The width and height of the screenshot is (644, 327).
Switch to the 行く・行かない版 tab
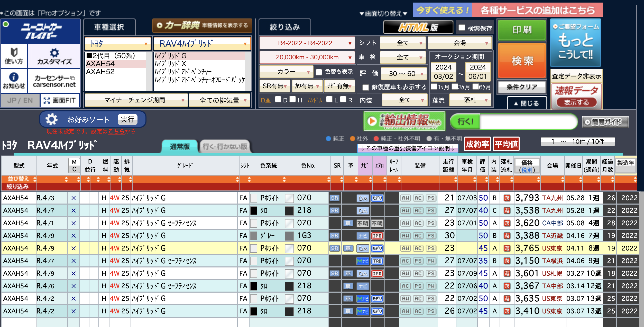pos(225,147)
